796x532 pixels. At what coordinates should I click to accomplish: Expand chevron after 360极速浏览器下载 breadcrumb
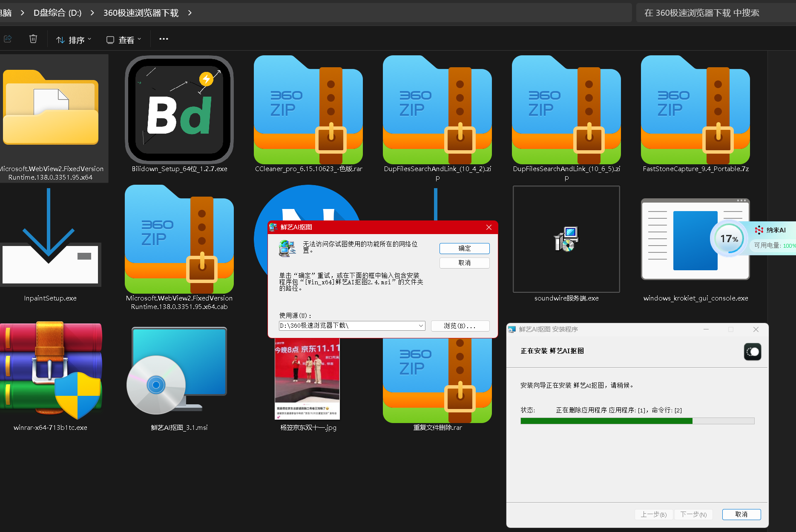190,13
